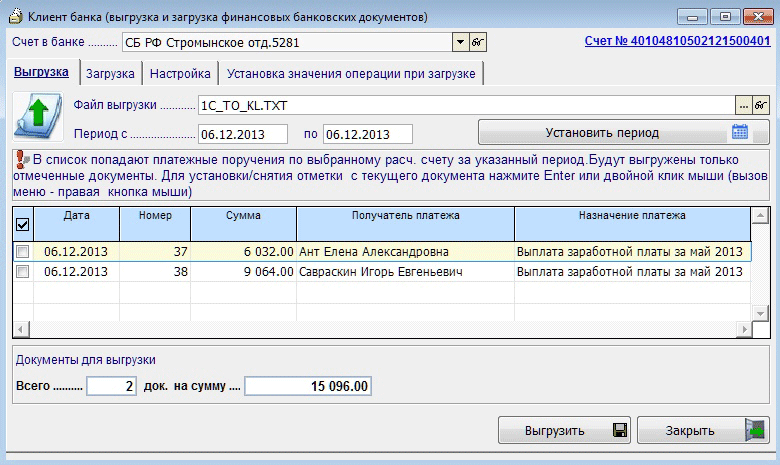780x465 pixels.
Task: Click the period start date field
Action: pos(243,134)
